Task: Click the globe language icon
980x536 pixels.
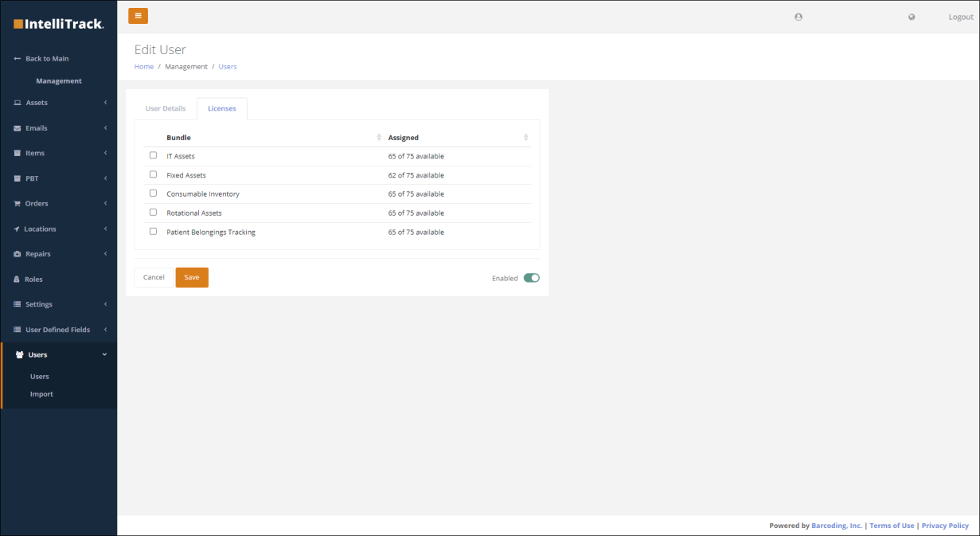Action: pyautogui.click(x=912, y=17)
